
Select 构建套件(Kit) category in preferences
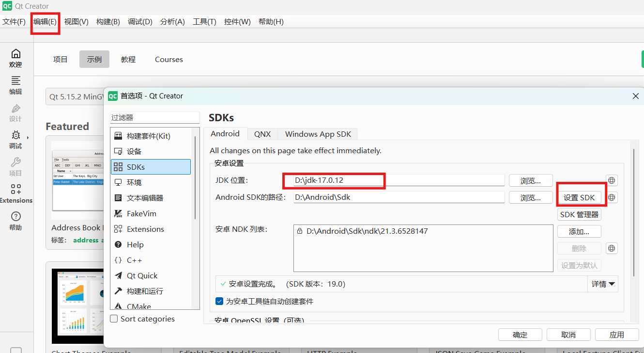click(151, 136)
